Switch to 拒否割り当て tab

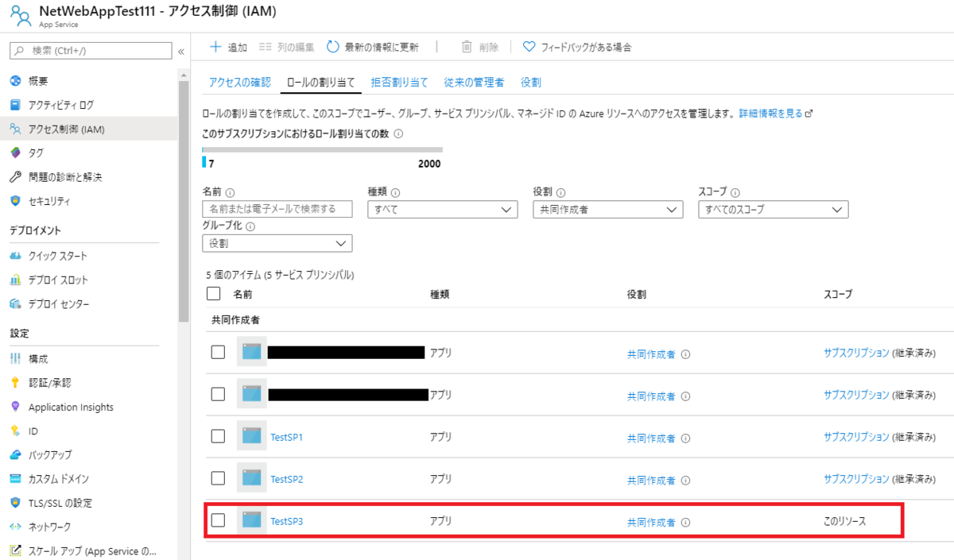click(399, 82)
